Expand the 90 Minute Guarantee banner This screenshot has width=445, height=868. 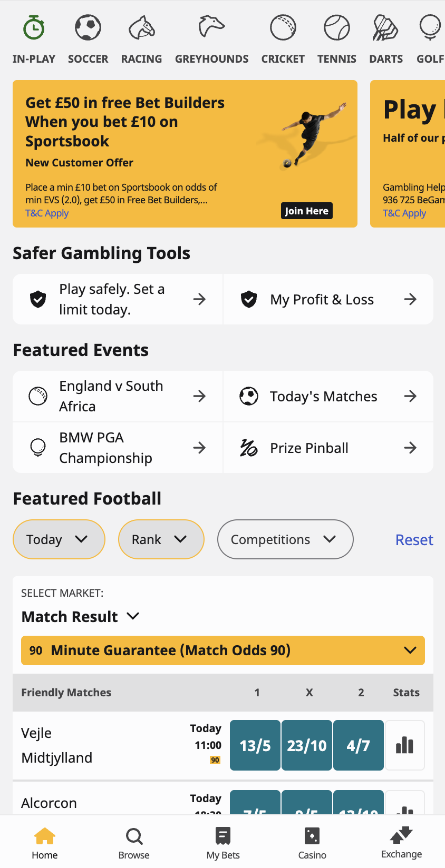click(222, 650)
